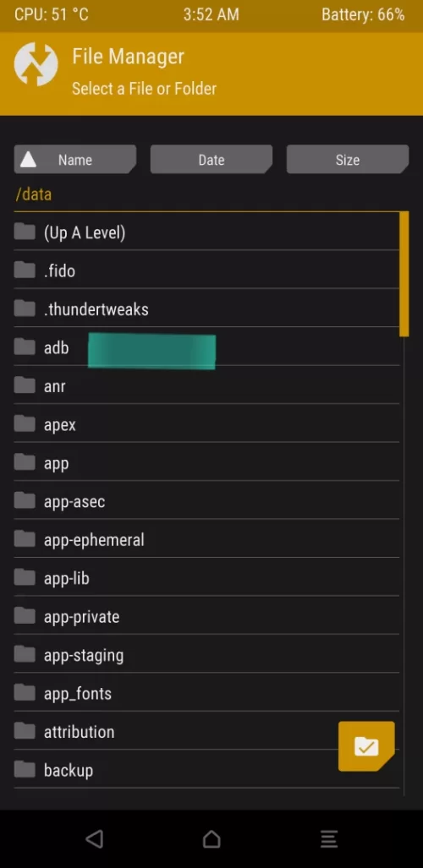The height and width of the screenshot is (868, 423).
Task: Sort file list by Size
Action: click(x=348, y=160)
